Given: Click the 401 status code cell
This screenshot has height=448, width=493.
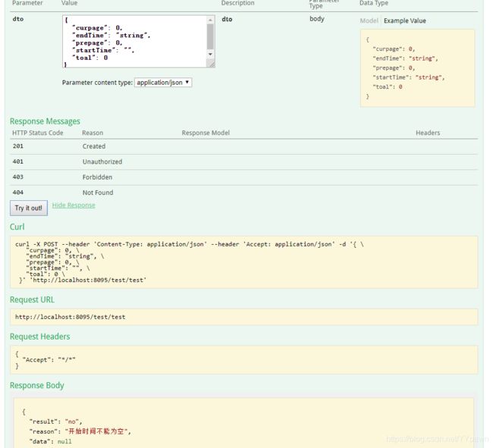Looking at the screenshot, I should [x=18, y=161].
